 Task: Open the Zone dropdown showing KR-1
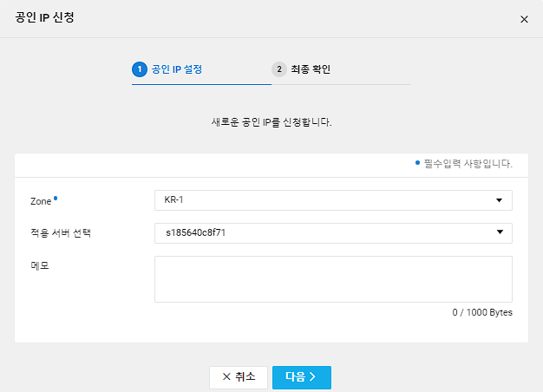click(333, 200)
